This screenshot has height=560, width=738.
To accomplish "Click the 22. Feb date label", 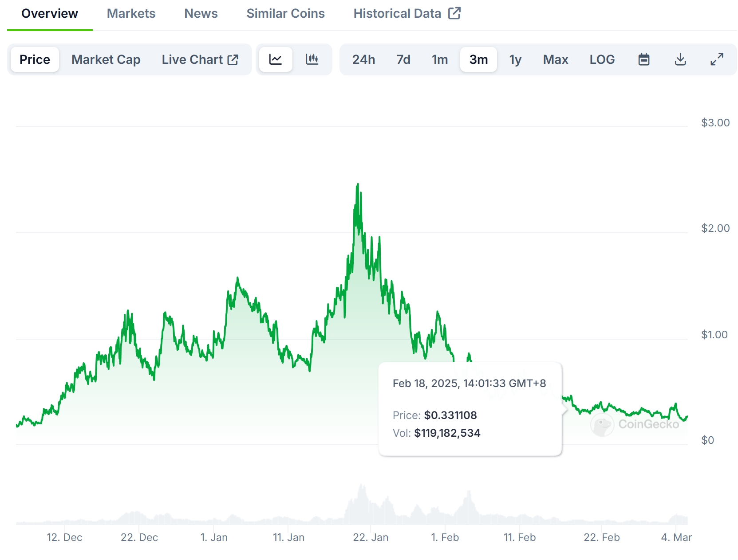I will click(601, 537).
